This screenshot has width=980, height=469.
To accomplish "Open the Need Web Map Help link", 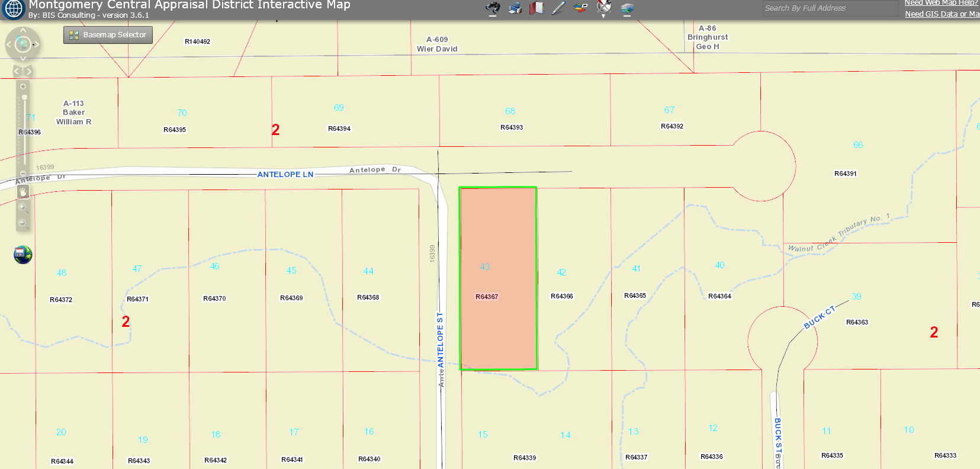I will pyautogui.click(x=941, y=3).
